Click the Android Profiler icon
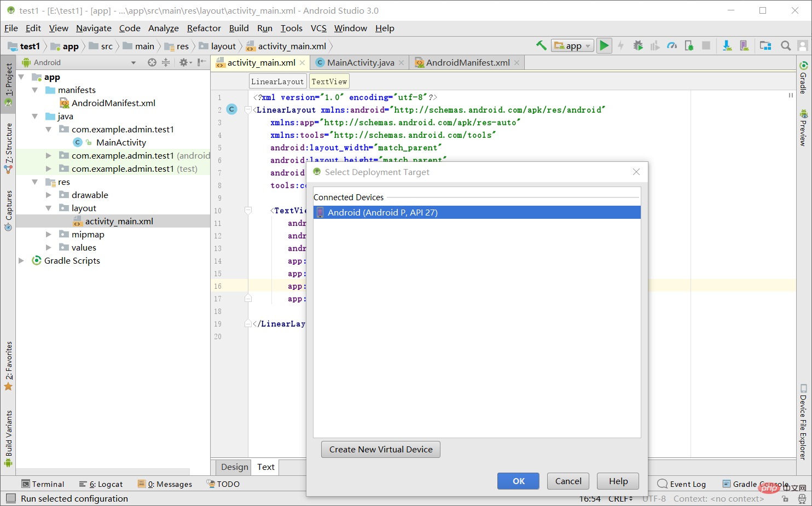Screen dimensions: 812x506 tap(672, 45)
